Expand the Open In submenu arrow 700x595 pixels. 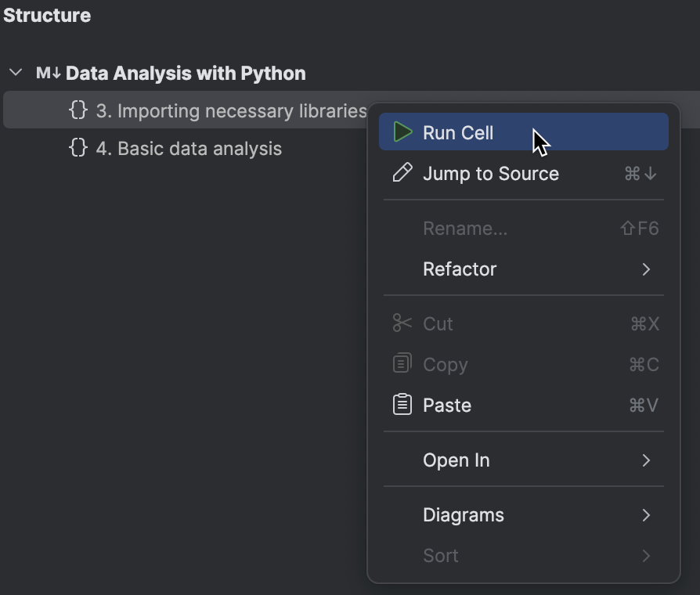click(x=646, y=460)
